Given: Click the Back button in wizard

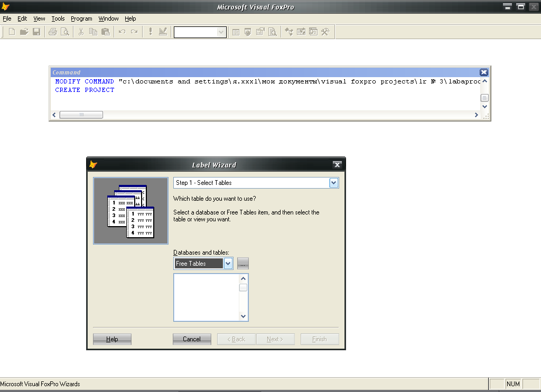Looking at the screenshot, I should pos(236,339).
